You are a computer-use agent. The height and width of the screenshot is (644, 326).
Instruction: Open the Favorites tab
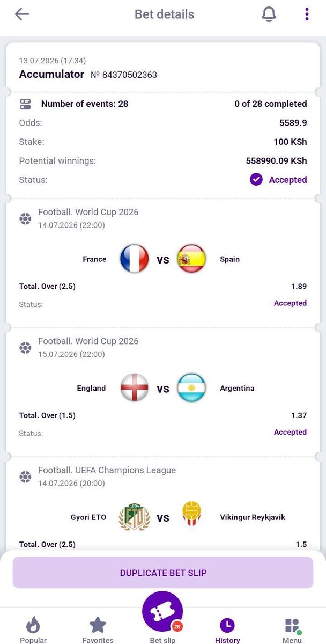[x=98, y=629]
